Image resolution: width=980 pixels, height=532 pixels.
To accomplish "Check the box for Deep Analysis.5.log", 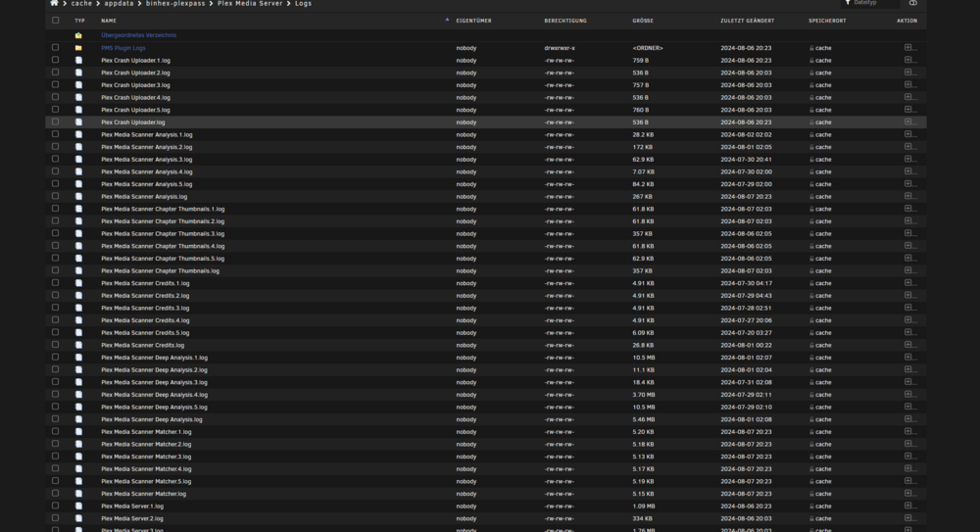I will click(x=56, y=407).
